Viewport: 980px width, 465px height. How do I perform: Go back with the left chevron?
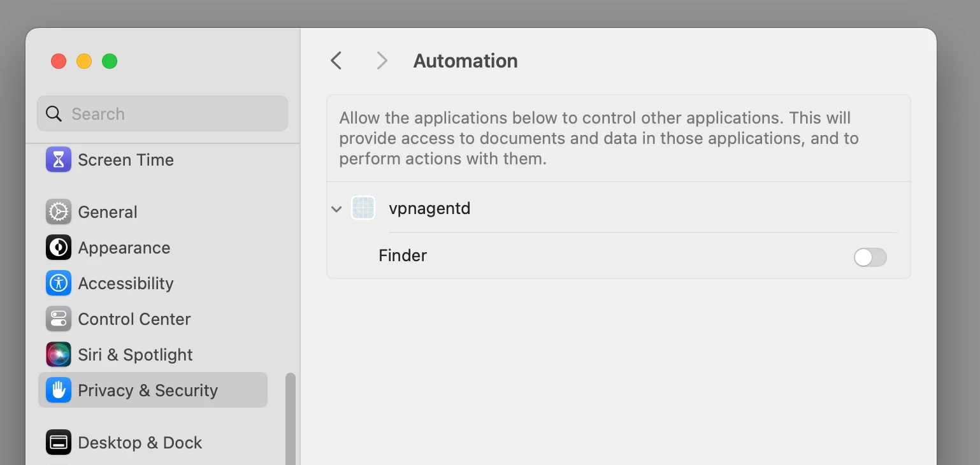[x=336, y=61]
